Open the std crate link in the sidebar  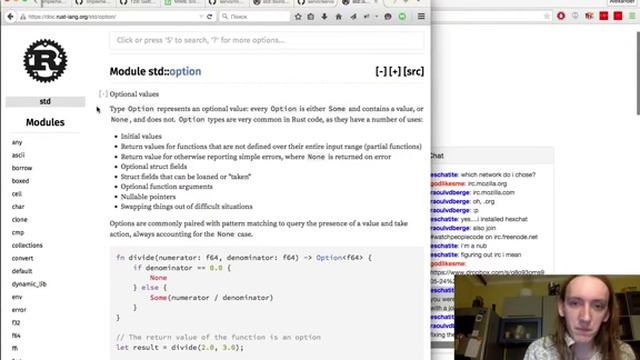click(45, 101)
